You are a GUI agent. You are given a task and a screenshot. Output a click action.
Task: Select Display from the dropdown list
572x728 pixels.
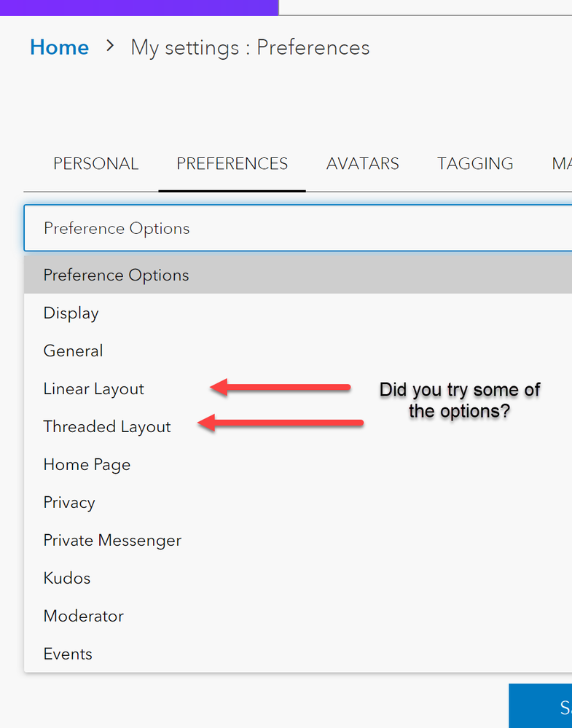pos(71,313)
